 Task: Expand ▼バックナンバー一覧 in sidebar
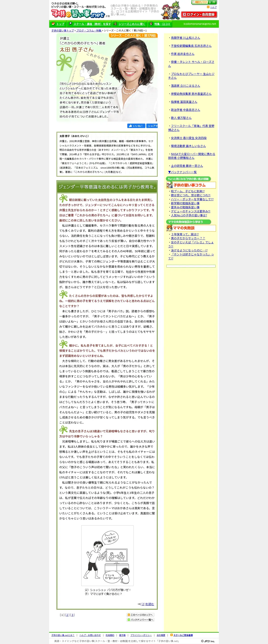click(x=182, y=172)
